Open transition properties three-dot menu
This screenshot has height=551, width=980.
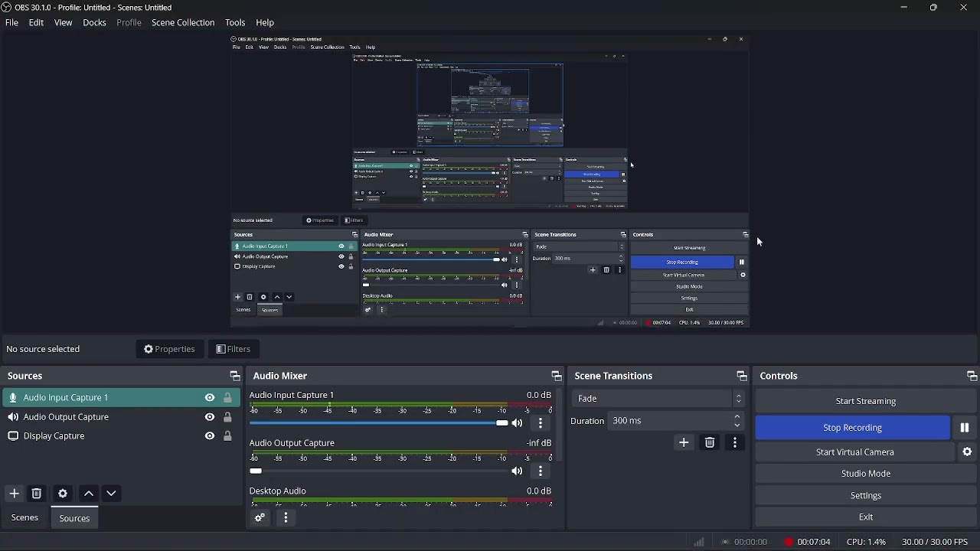tap(736, 443)
